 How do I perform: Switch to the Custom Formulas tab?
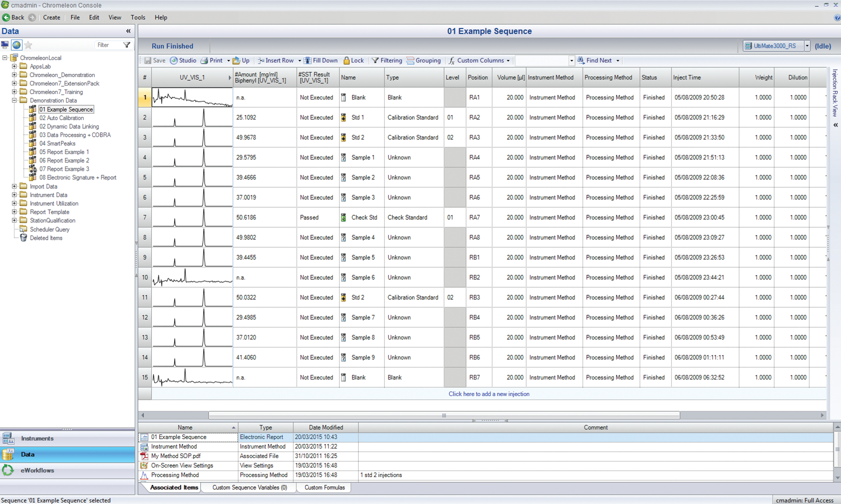(324, 487)
